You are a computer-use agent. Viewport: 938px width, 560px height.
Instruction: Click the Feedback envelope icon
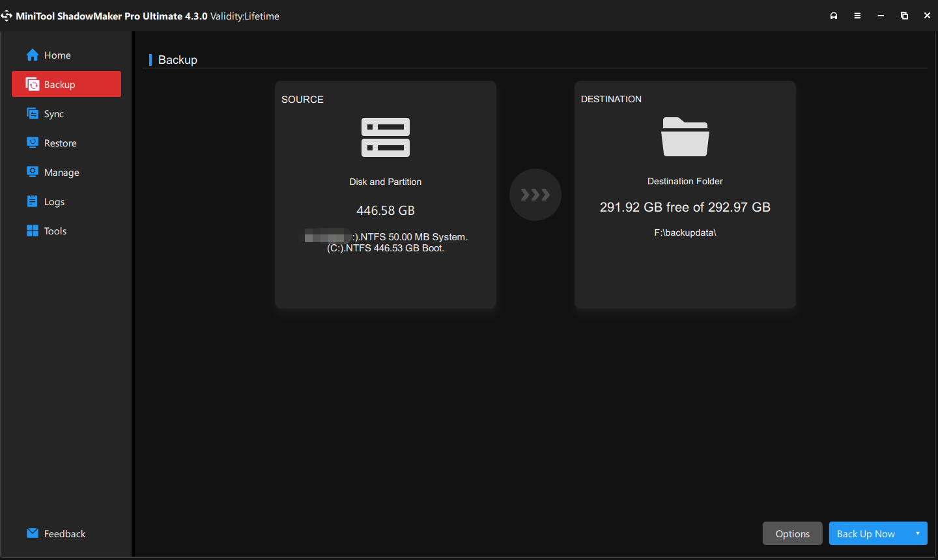pos(33,533)
